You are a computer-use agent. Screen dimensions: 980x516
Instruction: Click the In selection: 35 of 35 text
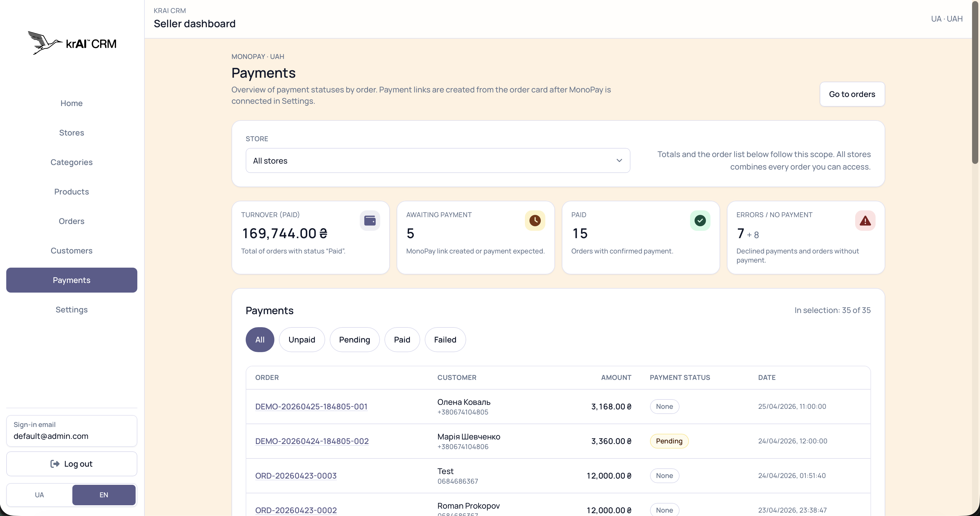[832, 310]
